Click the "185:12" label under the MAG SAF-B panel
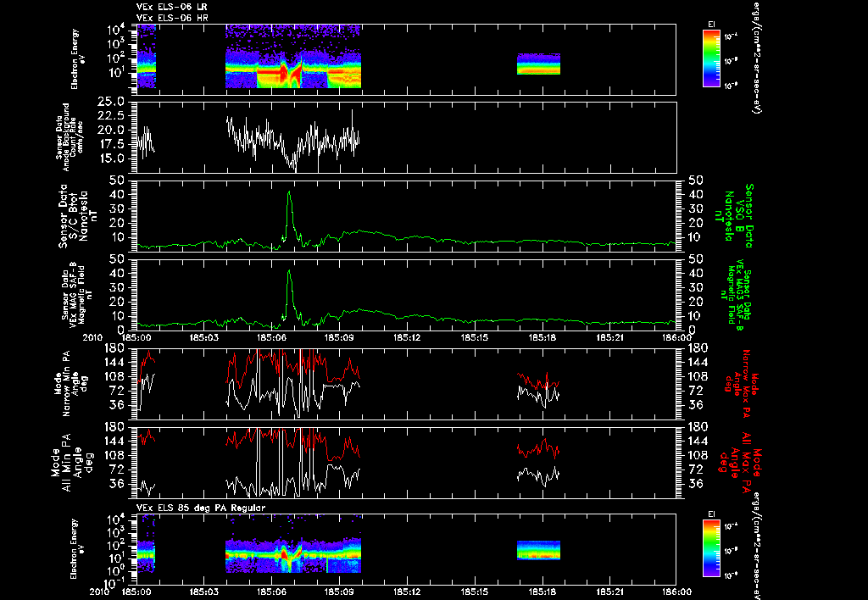 (407, 337)
